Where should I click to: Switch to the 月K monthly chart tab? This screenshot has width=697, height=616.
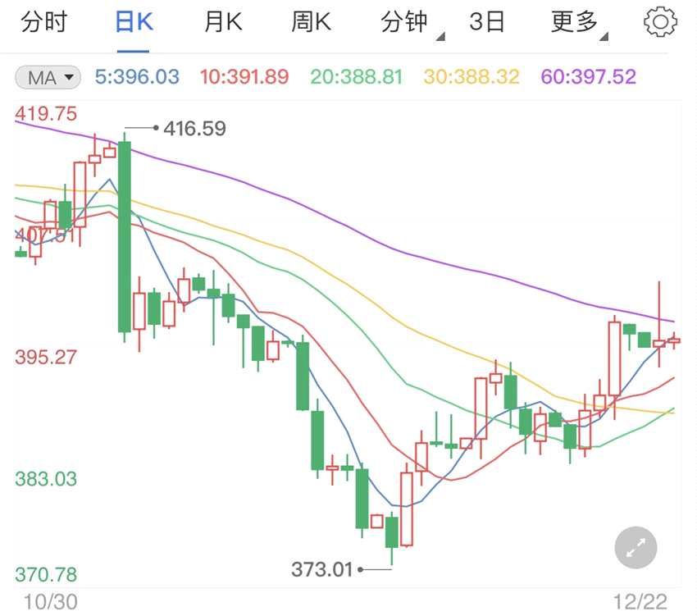[x=221, y=22]
